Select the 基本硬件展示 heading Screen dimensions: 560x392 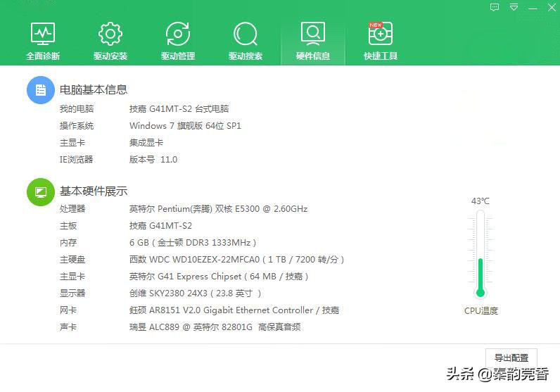(94, 191)
